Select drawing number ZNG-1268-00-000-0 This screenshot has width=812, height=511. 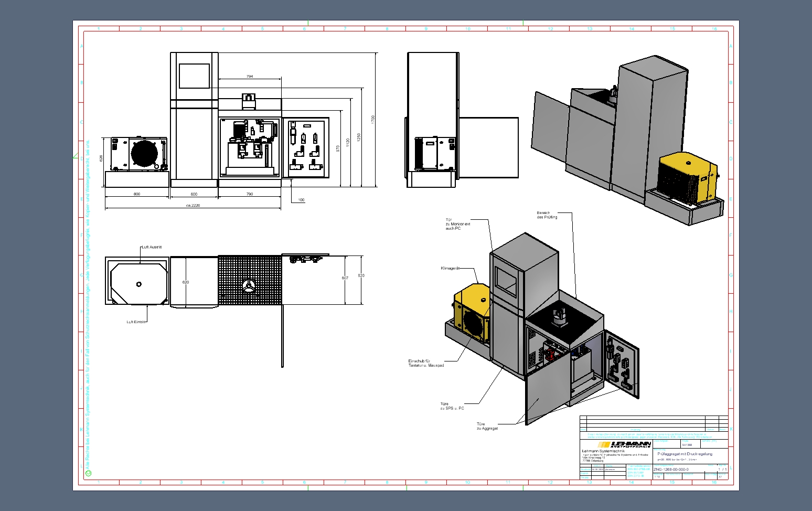click(671, 470)
